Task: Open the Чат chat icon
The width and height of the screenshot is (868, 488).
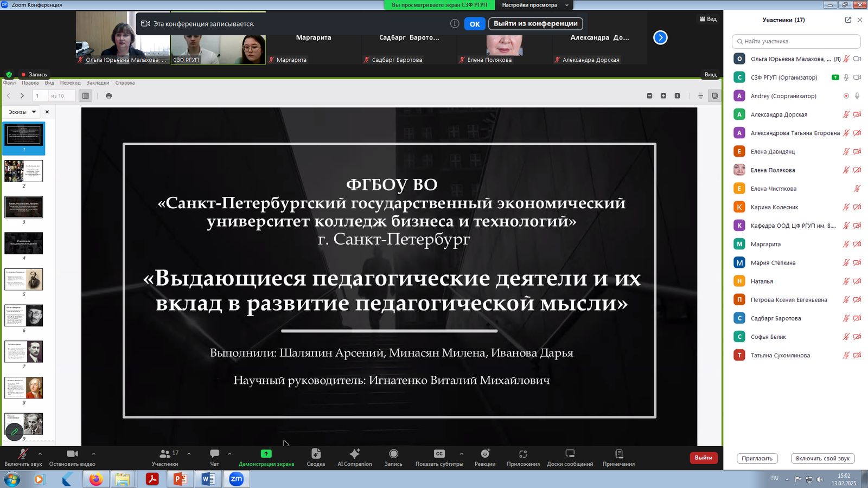Action: [214, 454]
